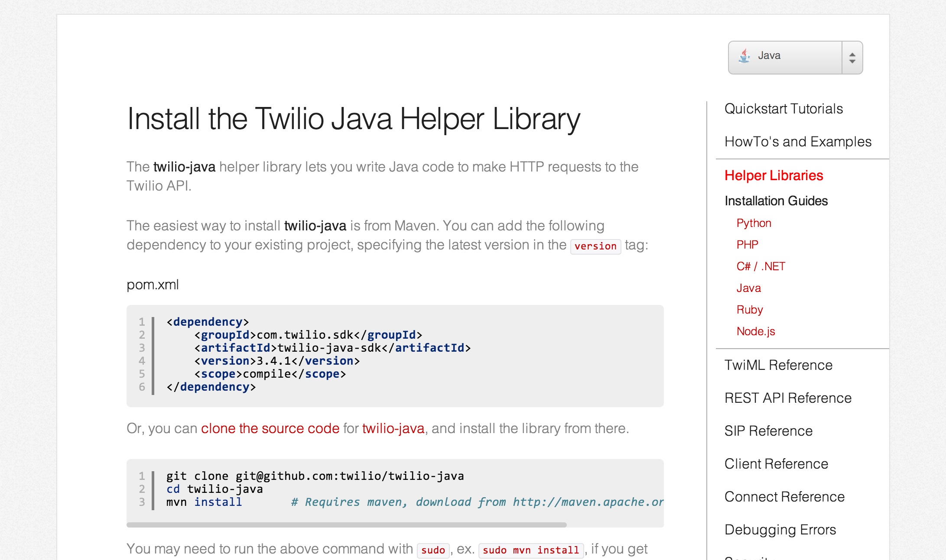The image size is (946, 560).
Task: Open Debugging Errors in sidebar
Action: tap(780, 530)
